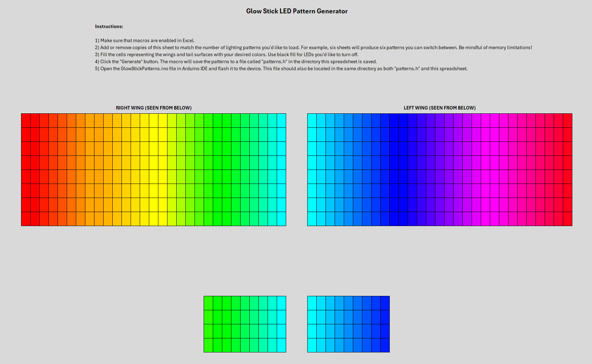This screenshot has width=592, height=364.
Task: Select top-right cyan cell of right wing grid
Action: click(282, 121)
